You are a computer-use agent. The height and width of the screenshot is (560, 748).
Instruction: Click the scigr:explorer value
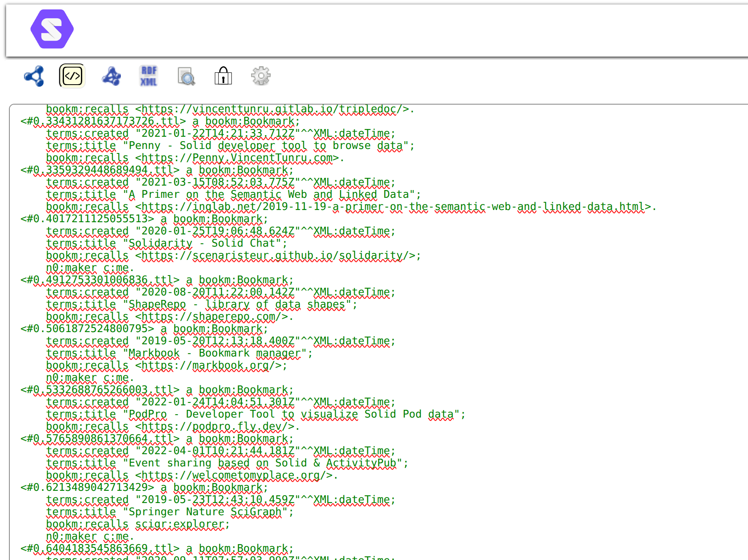coord(179,524)
